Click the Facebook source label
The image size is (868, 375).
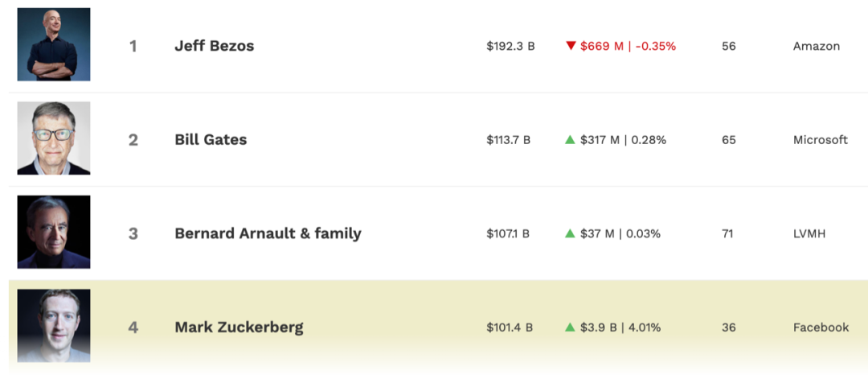(x=821, y=328)
